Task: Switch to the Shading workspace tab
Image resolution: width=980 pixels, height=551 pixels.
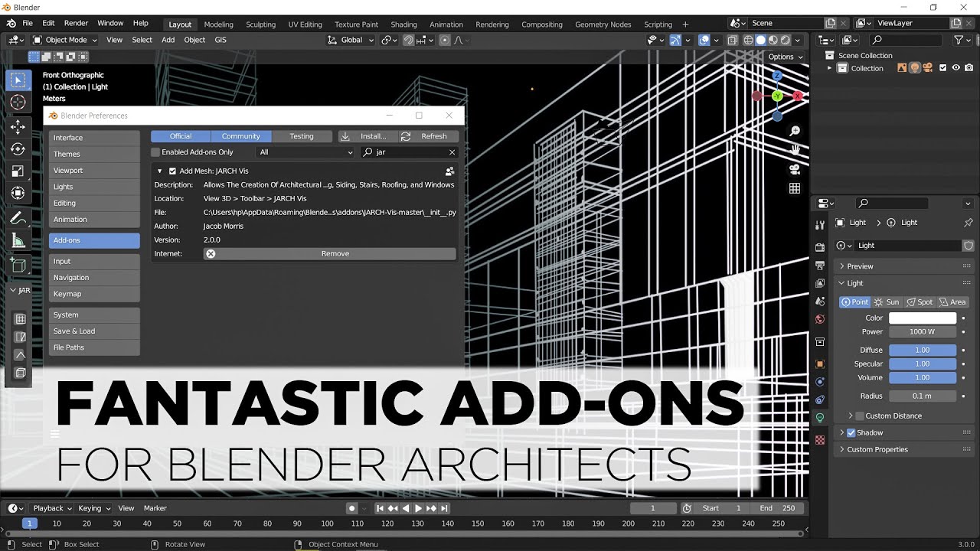Action: pyautogui.click(x=403, y=24)
